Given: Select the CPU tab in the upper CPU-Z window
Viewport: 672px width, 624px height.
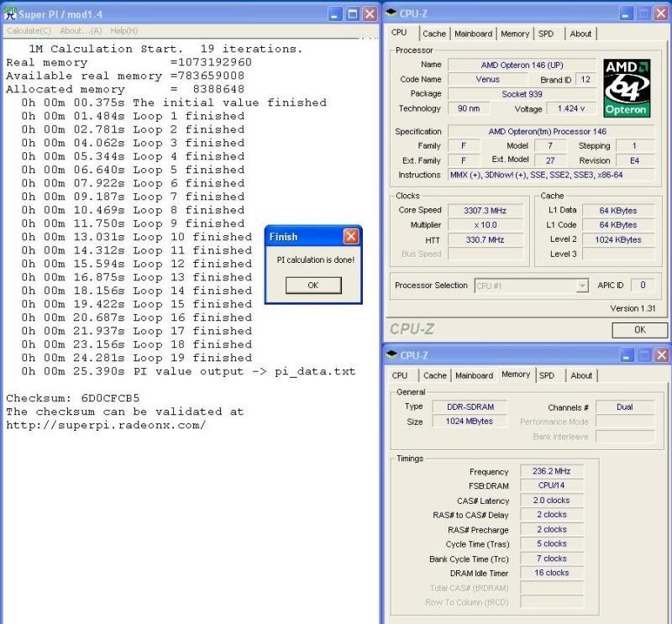Looking at the screenshot, I should [x=399, y=33].
